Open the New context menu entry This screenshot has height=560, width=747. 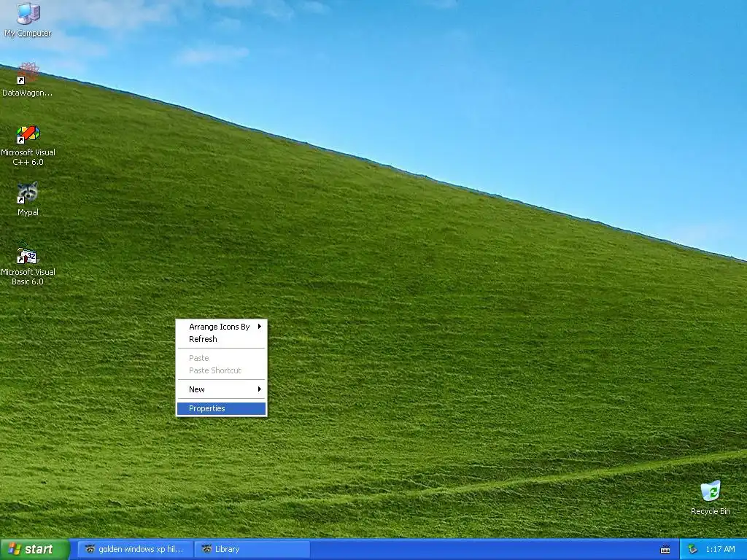tap(221, 389)
